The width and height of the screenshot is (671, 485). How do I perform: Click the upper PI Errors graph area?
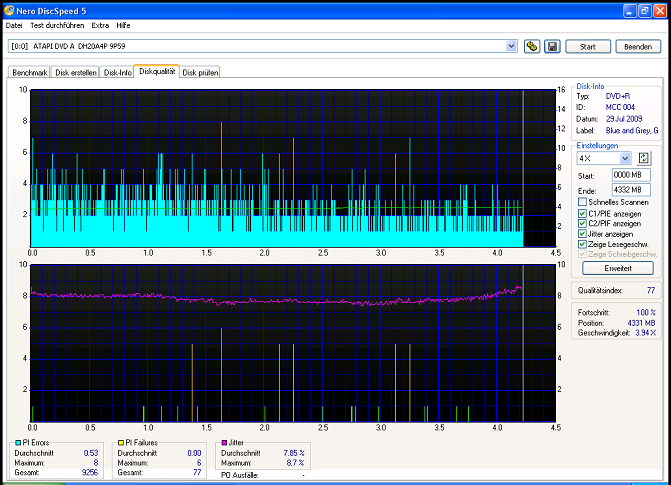pos(293,168)
